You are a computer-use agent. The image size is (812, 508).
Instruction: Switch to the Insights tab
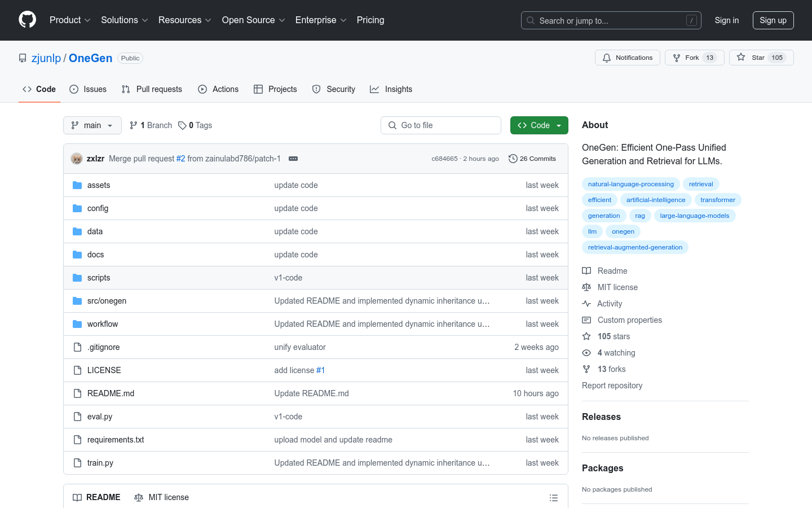click(391, 89)
